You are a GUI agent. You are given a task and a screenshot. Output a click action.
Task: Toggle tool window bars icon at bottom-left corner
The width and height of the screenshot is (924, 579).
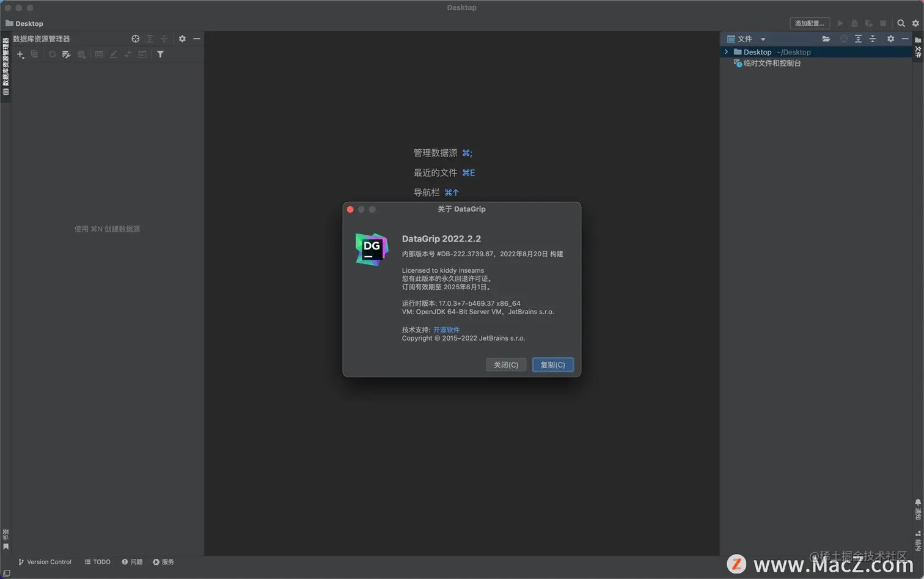7,573
